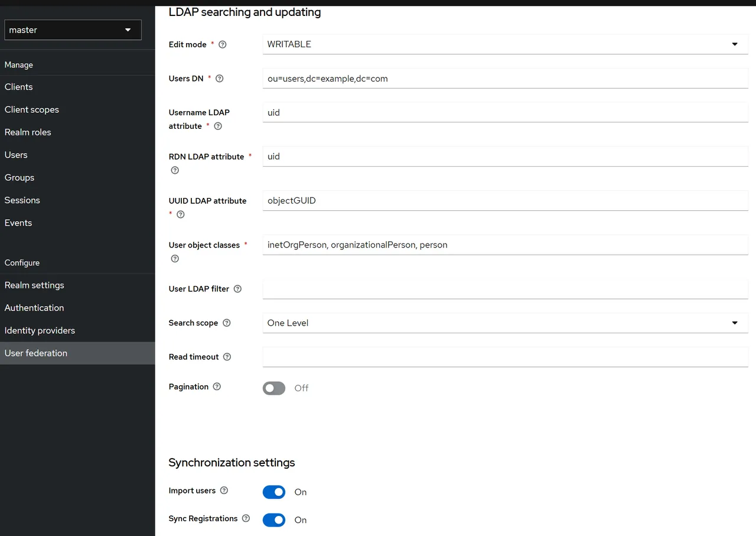The width and height of the screenshot is (756, 536).
Task: Show help for RDN LDAP attribute
Action: click(x=175, y=170)
